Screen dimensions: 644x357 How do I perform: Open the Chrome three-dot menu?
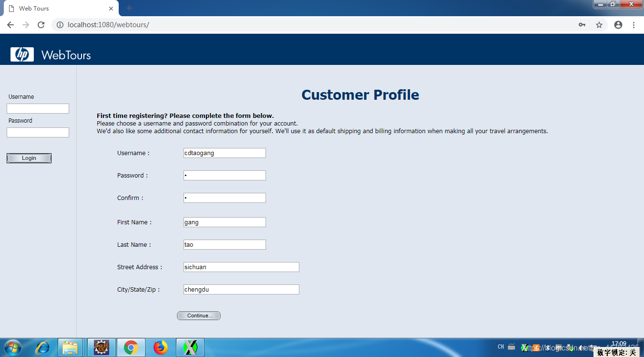coord(634,25)
